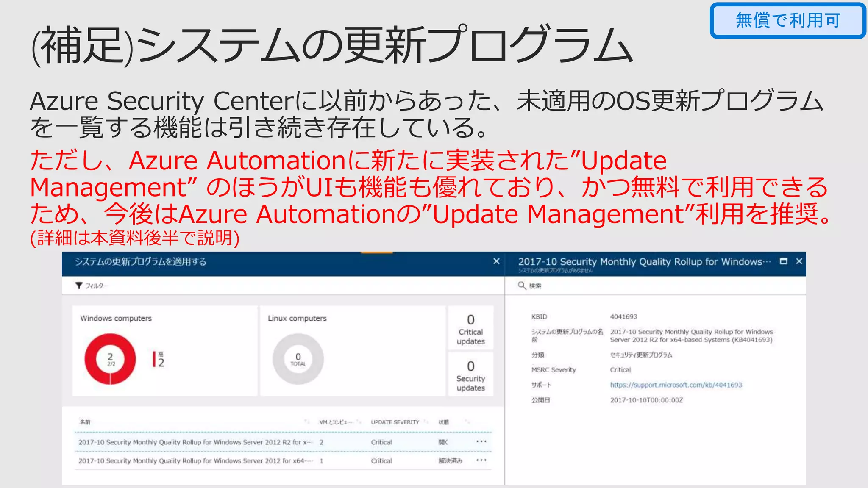The height and width of the screenshot is (488, 868).
Task: Click the セキュリティ更新プログラム classification value
Action: click(x=641, y=355)
